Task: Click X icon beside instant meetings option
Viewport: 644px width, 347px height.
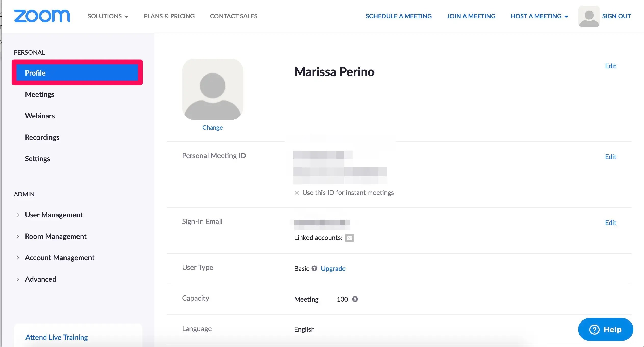Action: 297,193
